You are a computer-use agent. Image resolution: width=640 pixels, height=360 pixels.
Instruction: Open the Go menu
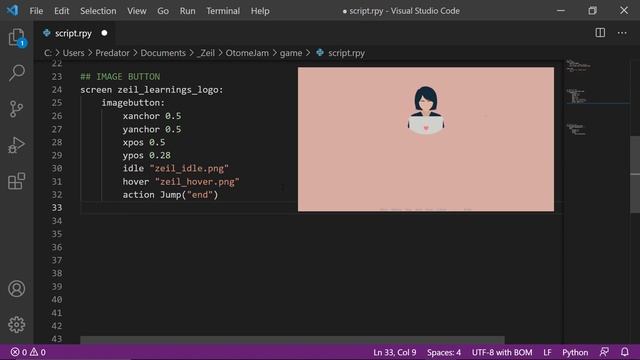coord(163,11)
